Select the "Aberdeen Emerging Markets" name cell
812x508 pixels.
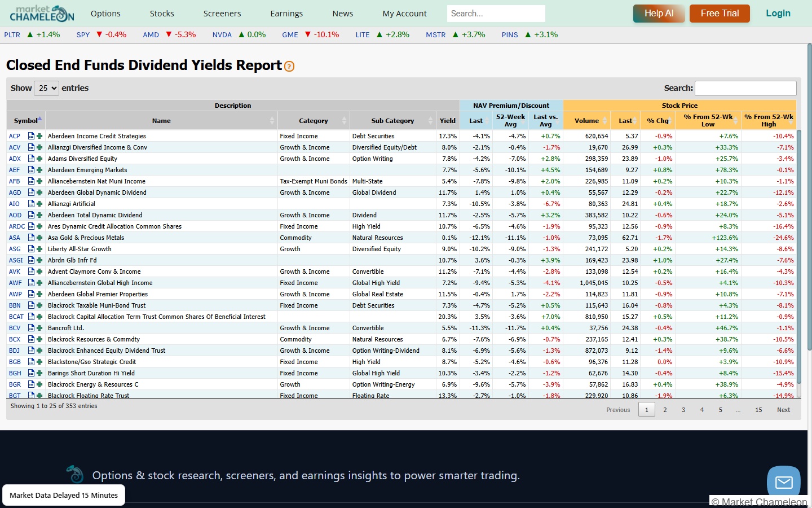(x=87, y=170)
